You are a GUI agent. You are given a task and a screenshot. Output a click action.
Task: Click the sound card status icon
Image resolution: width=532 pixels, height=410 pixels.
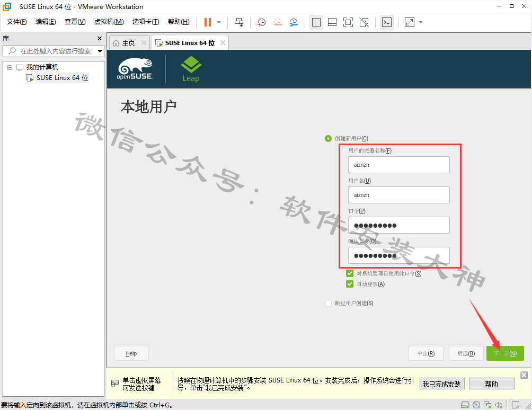point(499,405)
